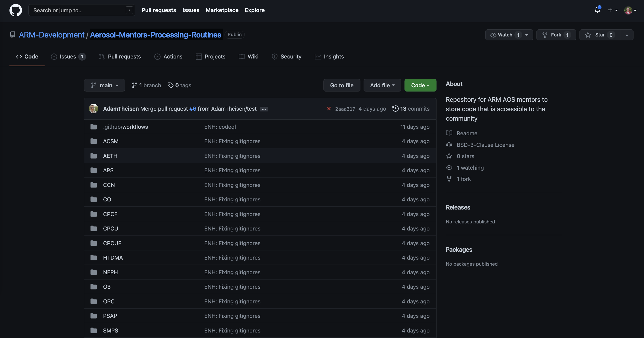
Task: Open the plus create-new menu
Action: pos(613,10)
